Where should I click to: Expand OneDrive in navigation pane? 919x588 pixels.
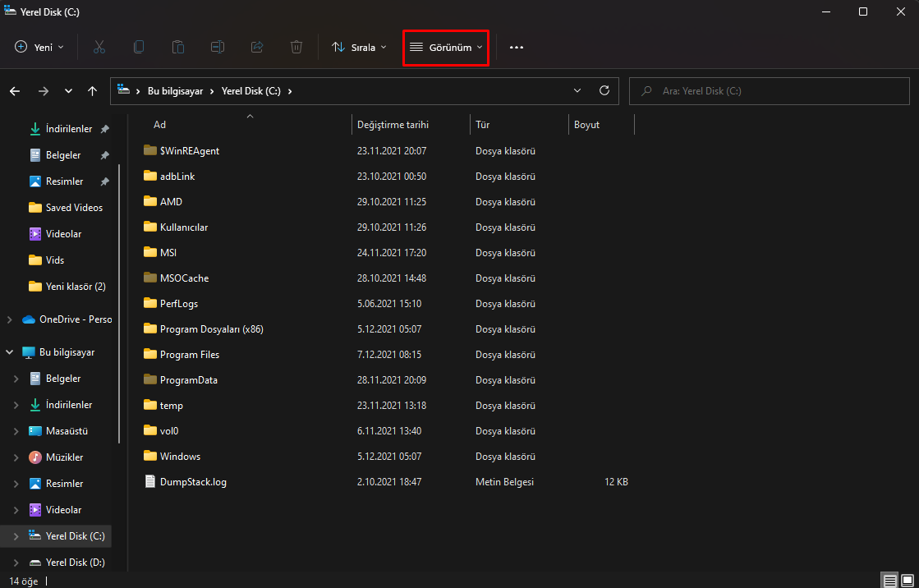(x=10, y=319)
